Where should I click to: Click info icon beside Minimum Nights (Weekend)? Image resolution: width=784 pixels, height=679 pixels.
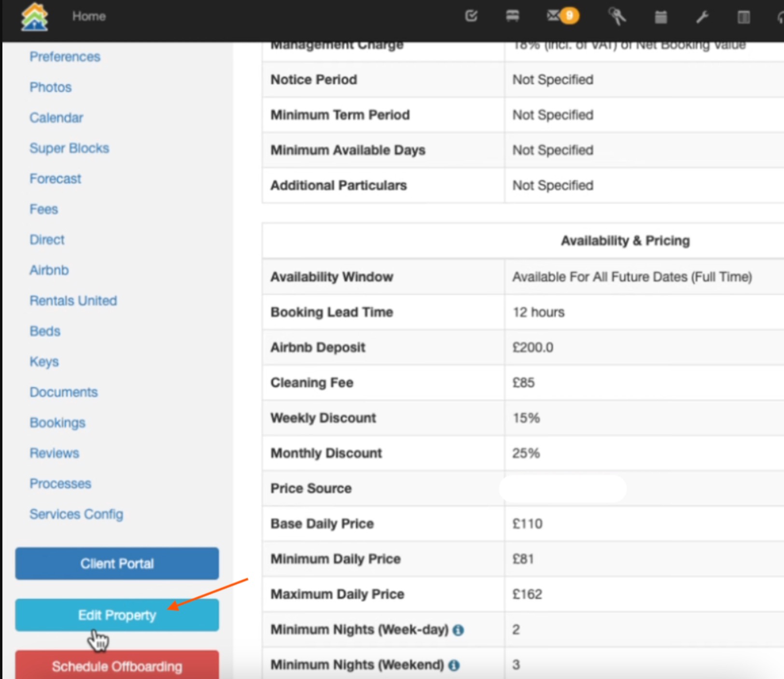tap(454, 665)
